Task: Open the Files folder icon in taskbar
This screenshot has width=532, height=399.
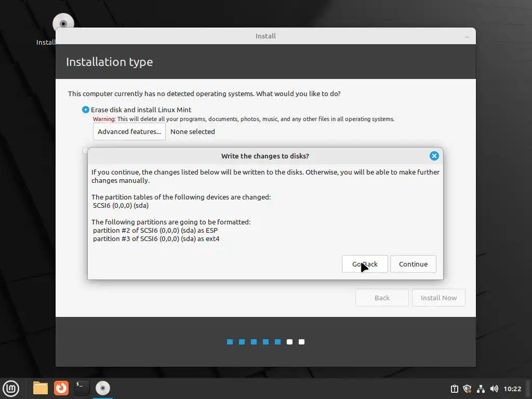Action: click(41, 388)
